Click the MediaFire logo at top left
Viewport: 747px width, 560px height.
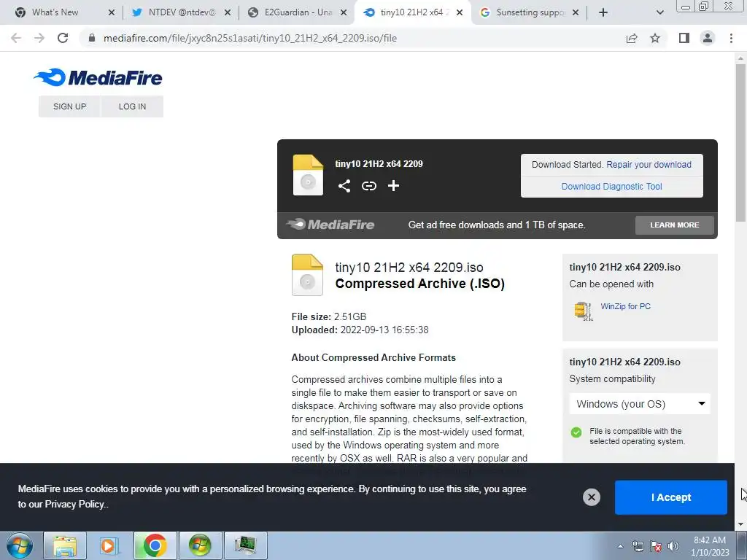[x=98, y=77]
